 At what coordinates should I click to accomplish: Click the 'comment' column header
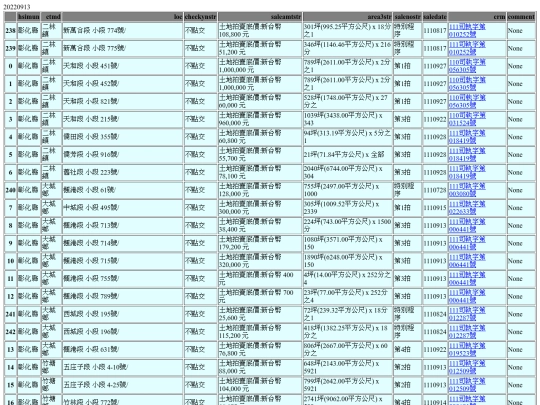(x=521, y=17)
